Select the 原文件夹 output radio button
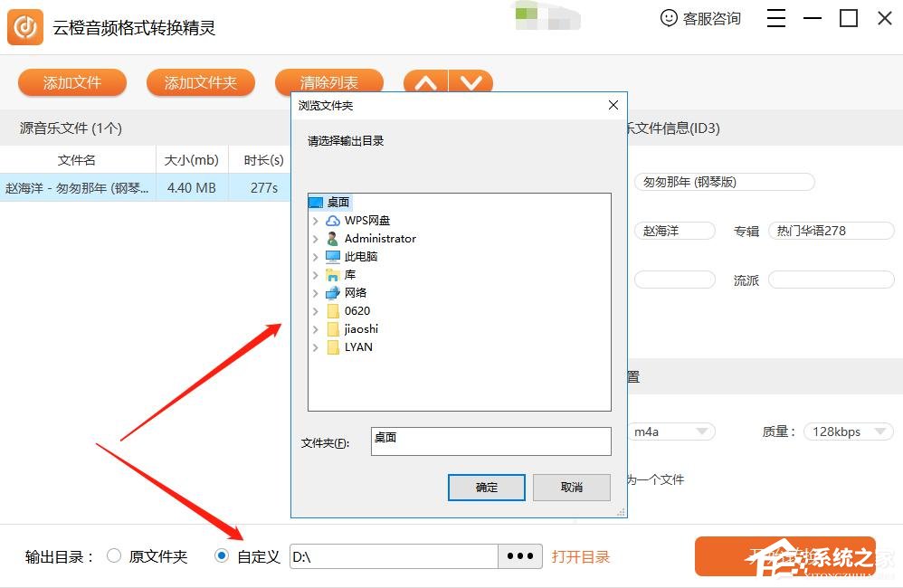The width and height of the screenshot is (903, 588). [114, 556]
